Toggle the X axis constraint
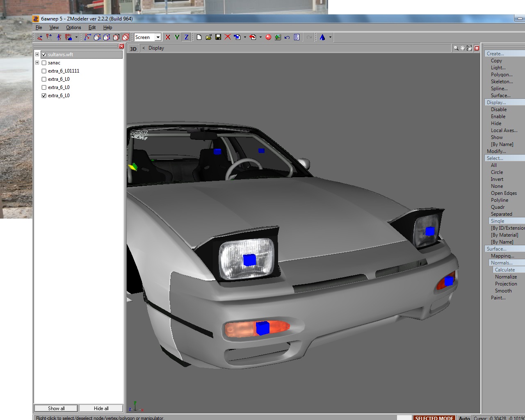525x420 pixels. click(x=167, y=37)
